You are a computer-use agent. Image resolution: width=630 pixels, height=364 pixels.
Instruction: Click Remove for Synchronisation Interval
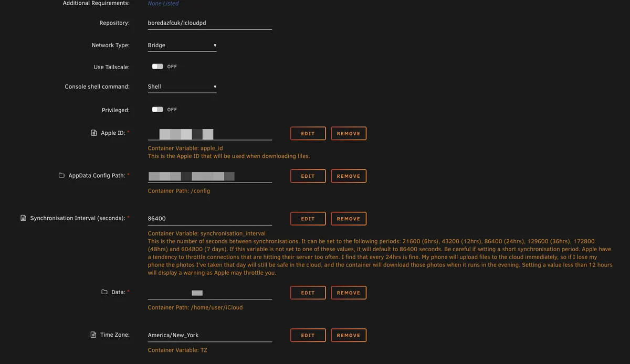pos(349,218)
